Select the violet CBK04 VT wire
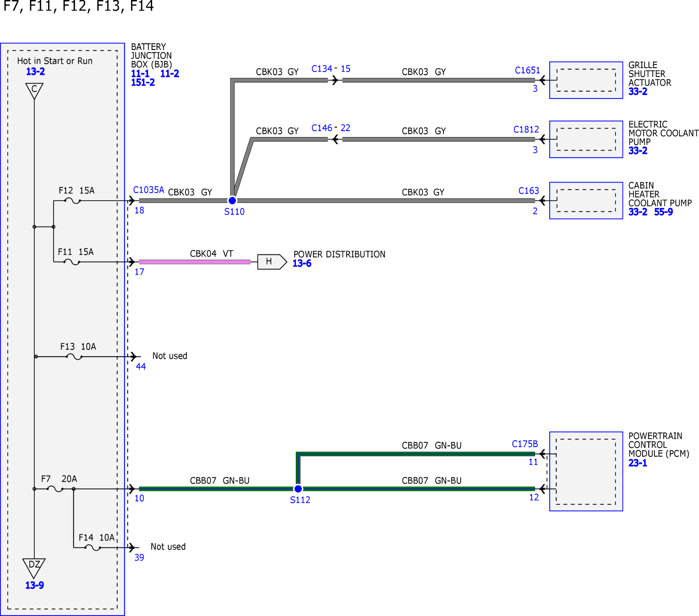The image size is (699, 616). tap(195, 262)
